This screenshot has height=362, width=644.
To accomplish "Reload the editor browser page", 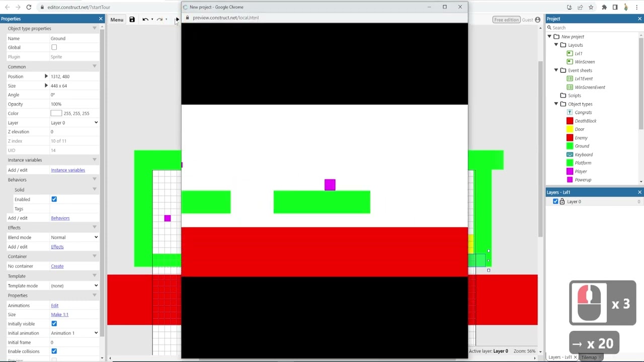I will [29, 7].
